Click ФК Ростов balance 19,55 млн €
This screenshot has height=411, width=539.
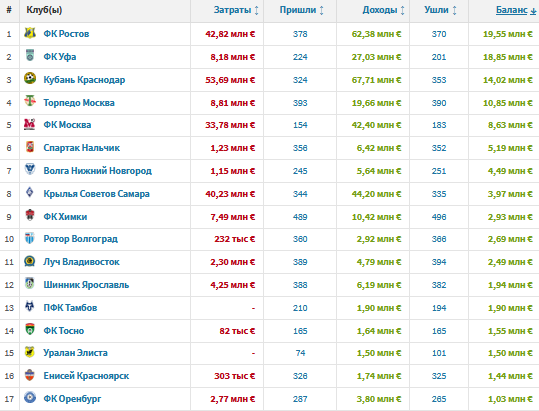pos(507,34)
